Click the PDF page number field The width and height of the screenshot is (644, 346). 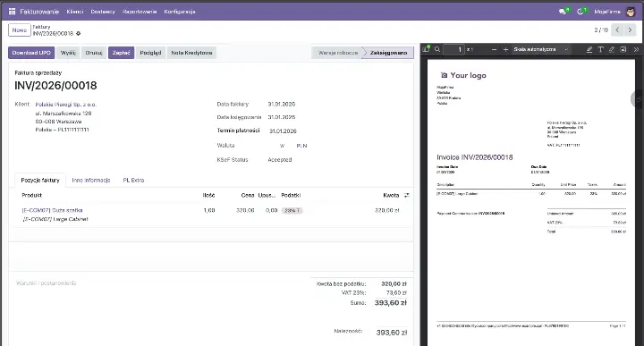click(454, 49)
